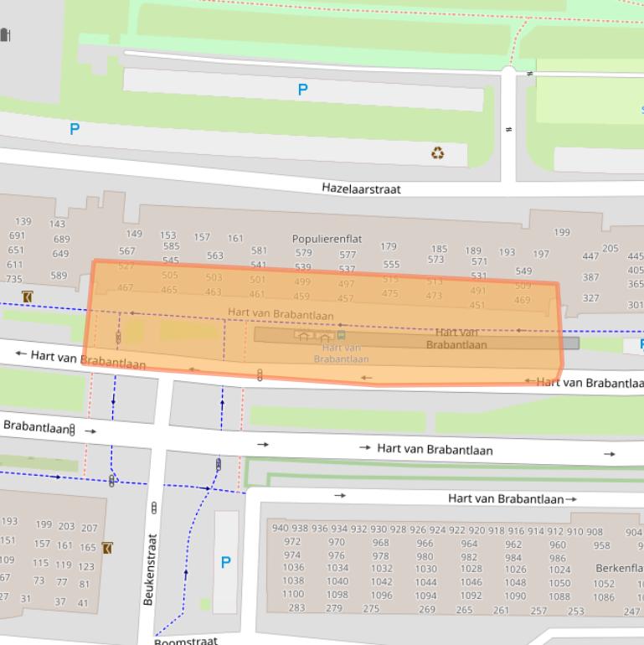Click the brown icon near house number 589
Screen dimensions: 644x645
coord(28,297)
